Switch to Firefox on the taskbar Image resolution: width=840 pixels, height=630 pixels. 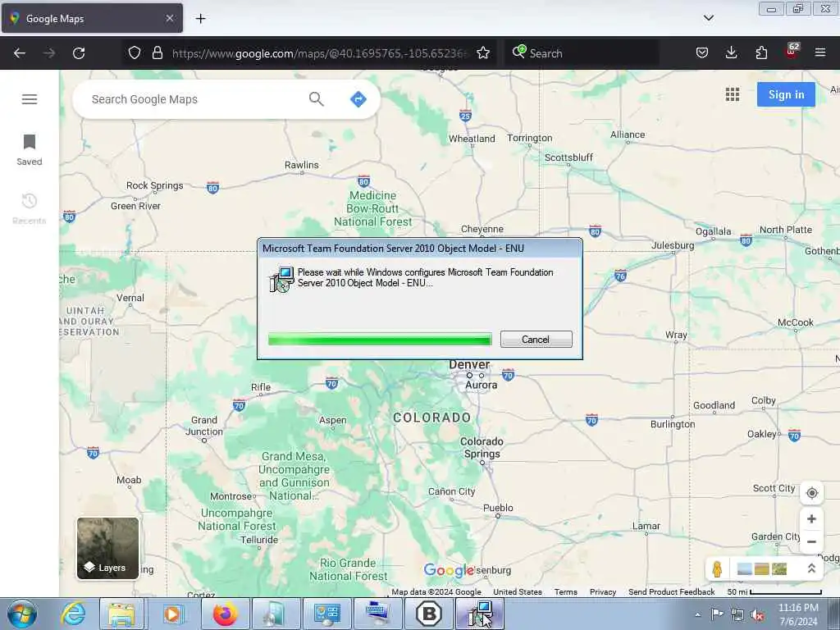(x=225, y=614)
